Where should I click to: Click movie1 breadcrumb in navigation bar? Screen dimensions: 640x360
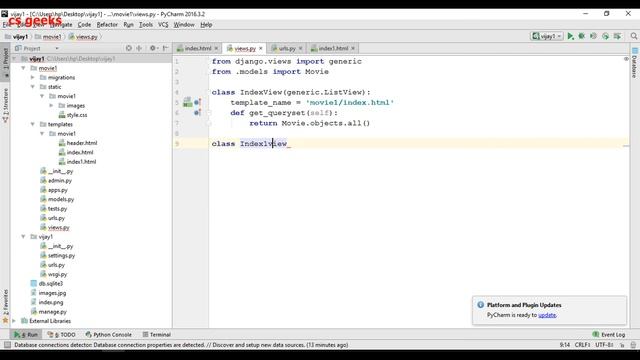click(x=48, y=37)
